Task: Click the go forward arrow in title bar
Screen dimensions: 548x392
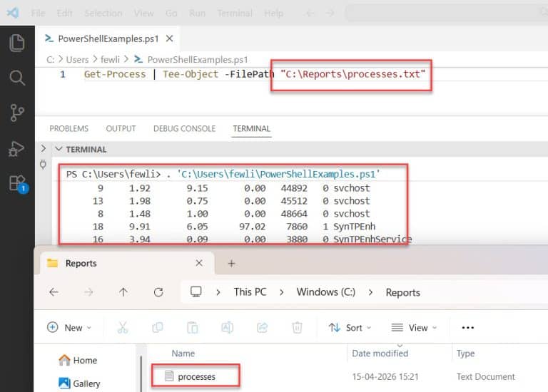Action: coord(330,14)
